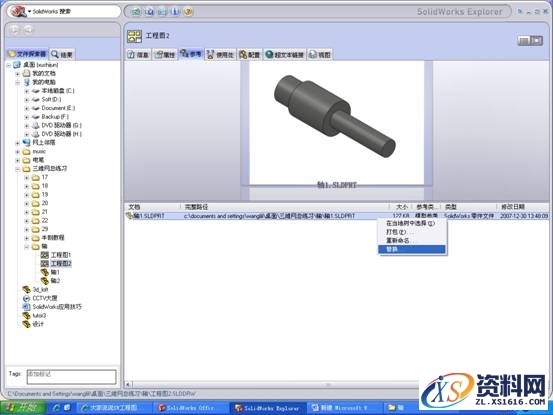This screenshot has width=553, height=415.
Task: Collapse the 桌面 root tree node
Action: coord(9,65)
